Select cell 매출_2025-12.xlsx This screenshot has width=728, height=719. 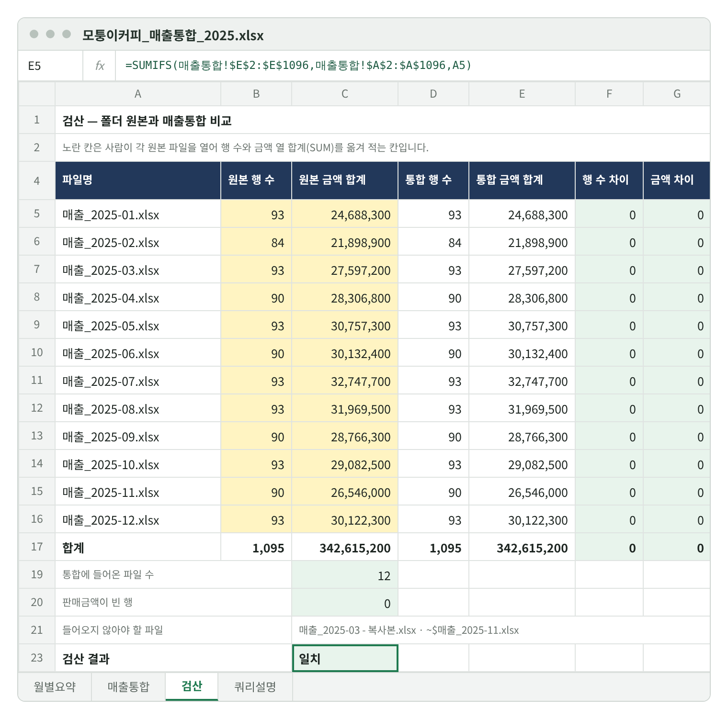pyautogui.click(x=138, y=519)
